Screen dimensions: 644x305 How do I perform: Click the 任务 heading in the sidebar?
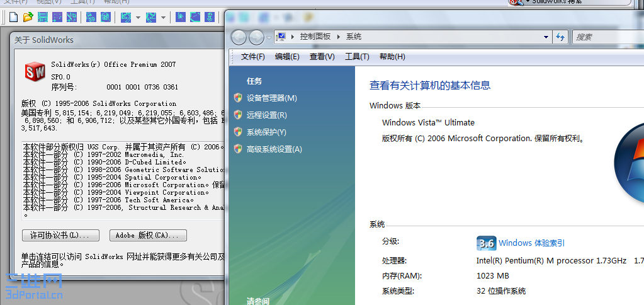click(254, 81)
